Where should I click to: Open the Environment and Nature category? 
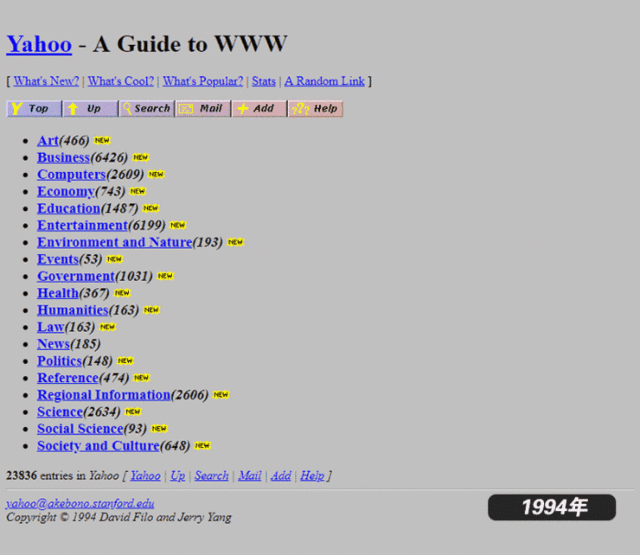point(114,242)
